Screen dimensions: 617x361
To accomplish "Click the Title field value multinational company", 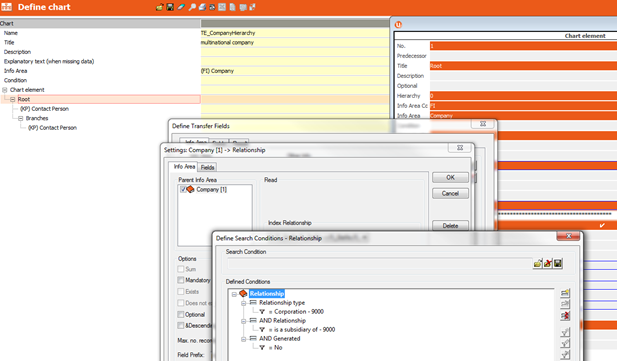I will (x=295, y=43).
